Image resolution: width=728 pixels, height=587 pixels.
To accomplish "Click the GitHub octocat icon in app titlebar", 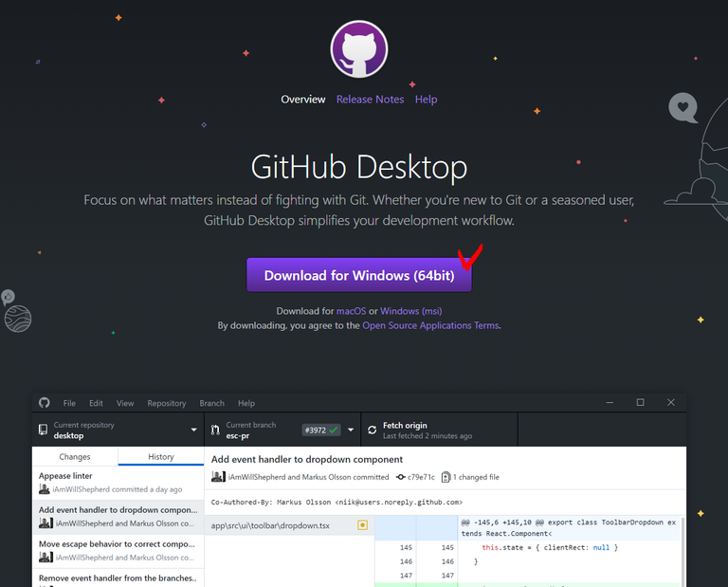I will point(45,403).
